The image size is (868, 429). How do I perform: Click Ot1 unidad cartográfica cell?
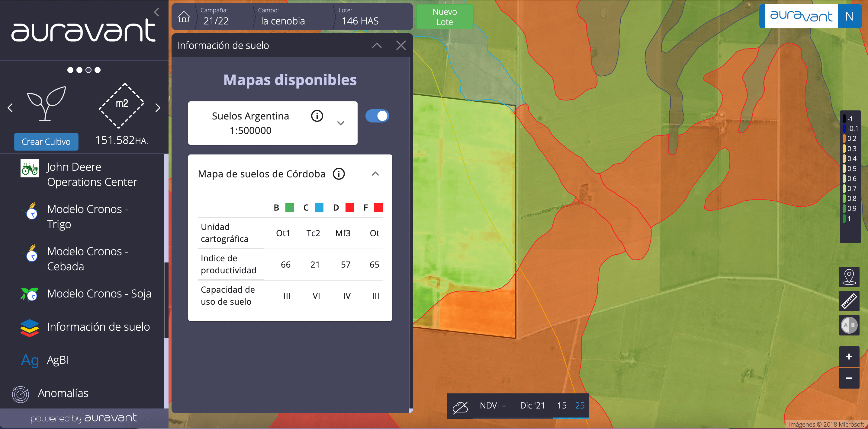pyautogui.click(x=283, y=233)
